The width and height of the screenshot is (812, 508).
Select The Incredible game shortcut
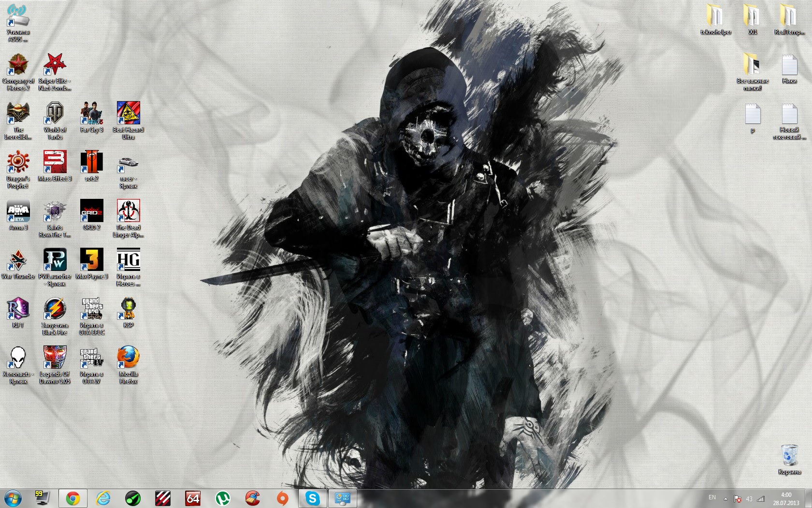18,121
